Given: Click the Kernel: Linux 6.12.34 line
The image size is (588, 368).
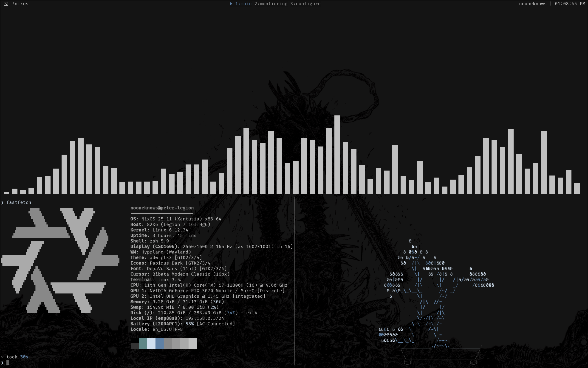Looking at the screenshot, I should click(x=159, y=230).
